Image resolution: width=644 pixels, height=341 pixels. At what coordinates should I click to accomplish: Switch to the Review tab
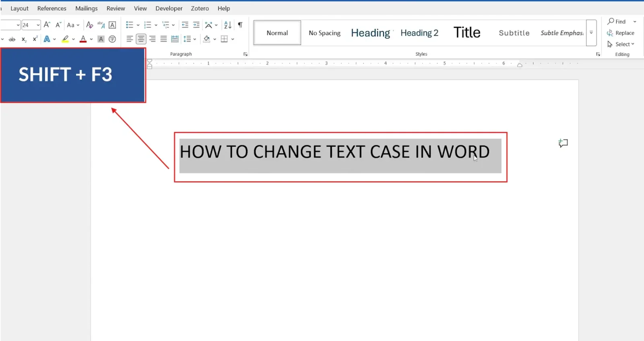tap(116, 8)
